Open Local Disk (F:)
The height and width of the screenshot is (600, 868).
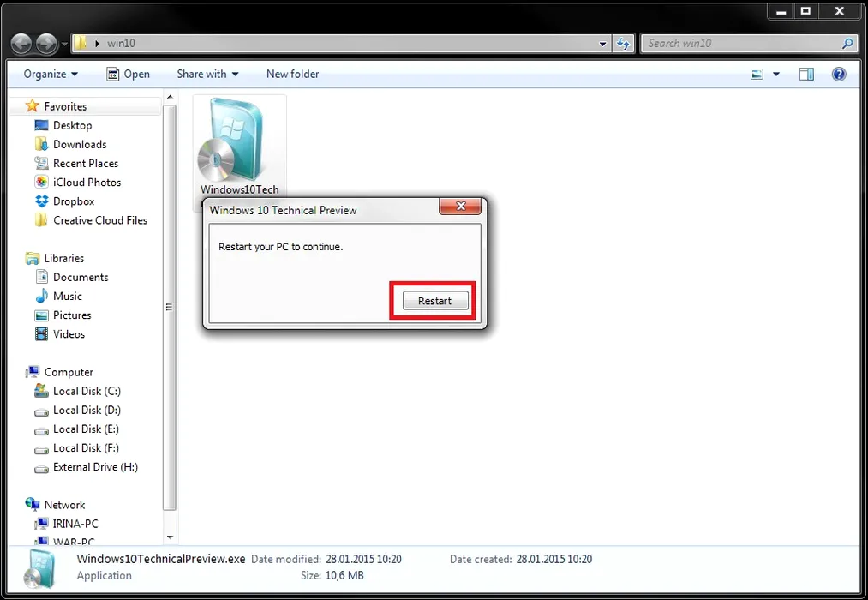(x=86, y=448)
